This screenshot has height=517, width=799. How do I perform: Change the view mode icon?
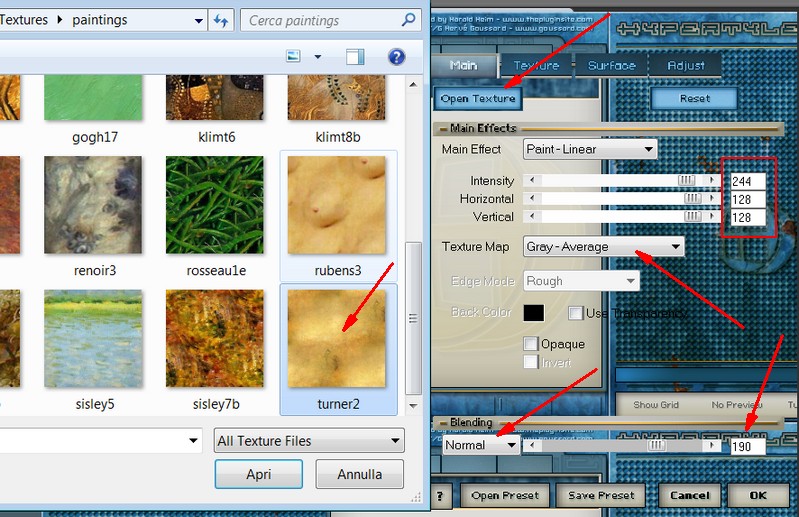pos(294,56)
